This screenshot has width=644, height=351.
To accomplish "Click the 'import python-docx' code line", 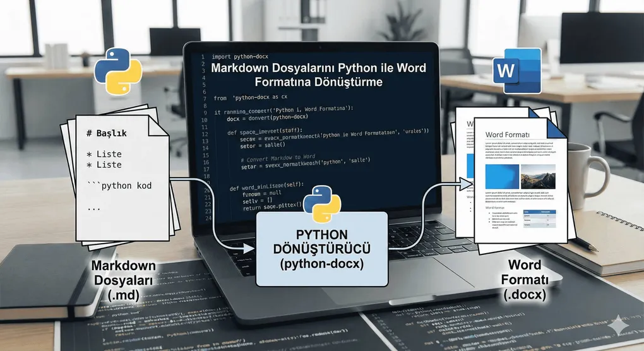I will [x=240, y=56].
